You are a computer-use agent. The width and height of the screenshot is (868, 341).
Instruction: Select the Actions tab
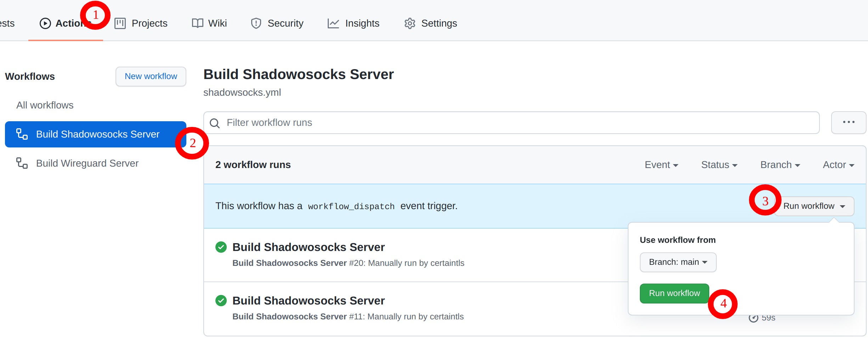pyautogui.click(x=66, y=23)
